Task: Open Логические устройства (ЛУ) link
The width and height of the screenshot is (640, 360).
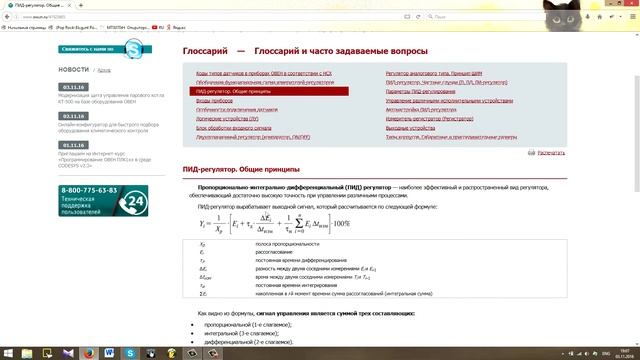Action: click(x=227, y=119)
